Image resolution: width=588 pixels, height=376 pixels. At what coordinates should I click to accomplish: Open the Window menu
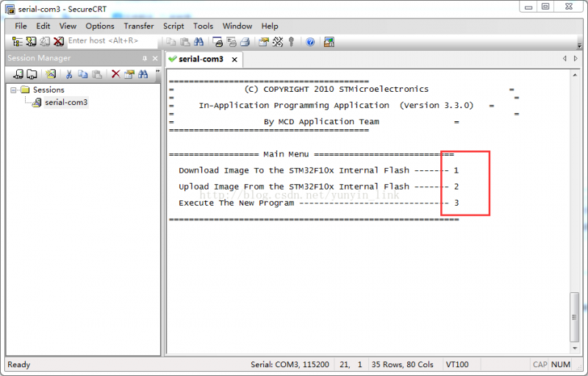point(237,26)
